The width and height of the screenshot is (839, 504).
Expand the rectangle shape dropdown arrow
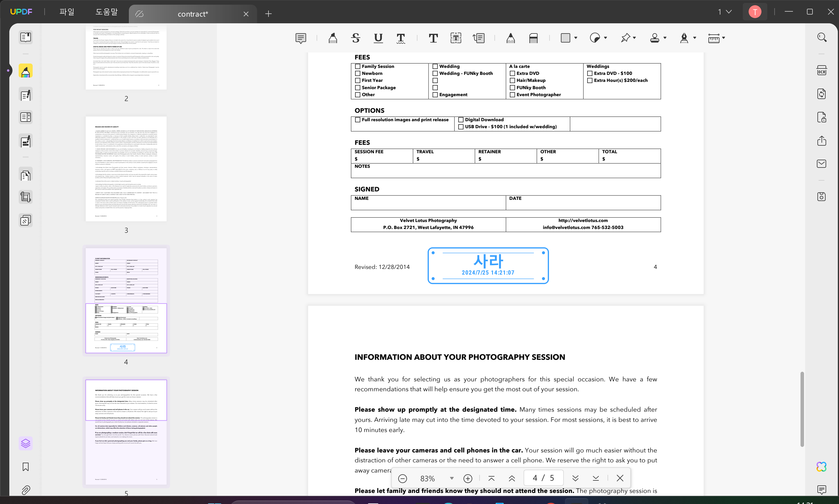click(x=576, y=38)
